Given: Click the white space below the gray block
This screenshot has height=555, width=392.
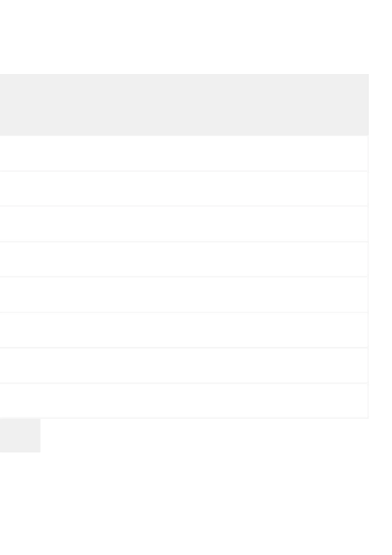Looking at the screenshot, I should pos(124,504).
